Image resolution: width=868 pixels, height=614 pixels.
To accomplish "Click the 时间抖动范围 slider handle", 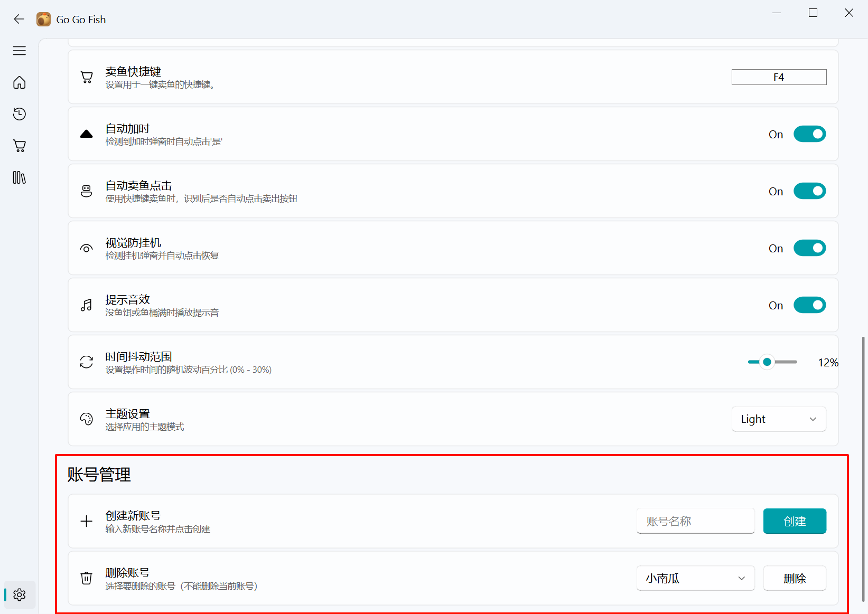I will (767, 362).
